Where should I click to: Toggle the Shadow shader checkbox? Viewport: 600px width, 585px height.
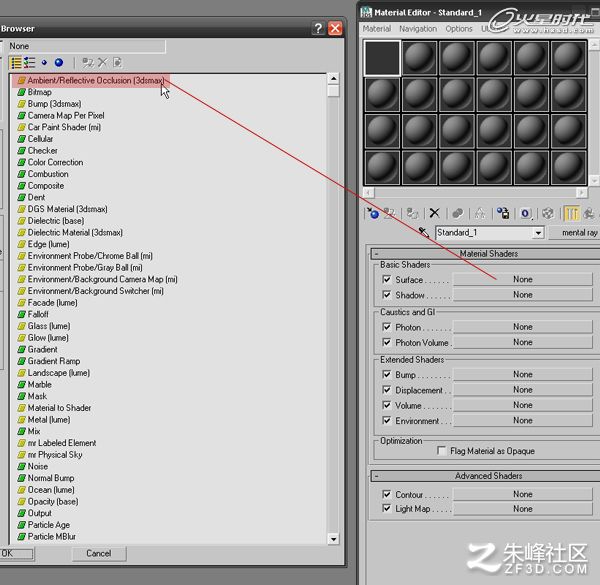coord(386,295)
